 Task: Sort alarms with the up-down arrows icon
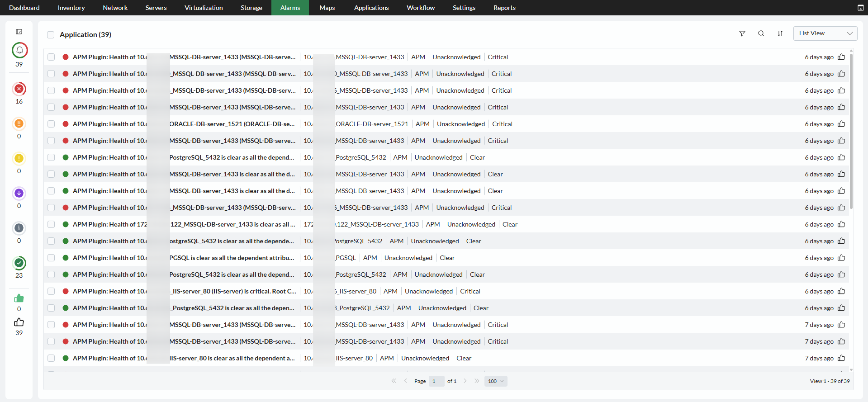click(780, 33)
